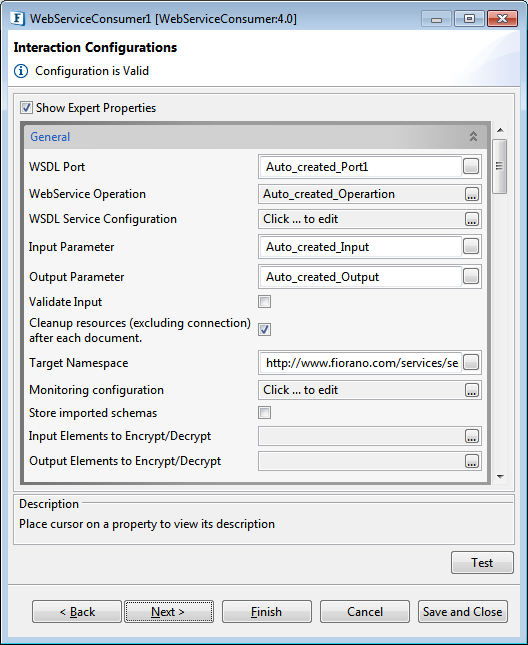Click the small button beside the Input Parameter field
528x645 pixels.
[x=471, y=246]
